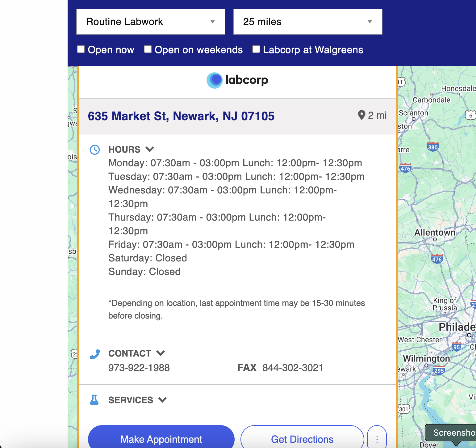Image resolution: width=476 pixels, height=448 pixels.
Task: Click the Make Appointment button
Action: click(161, 439)
